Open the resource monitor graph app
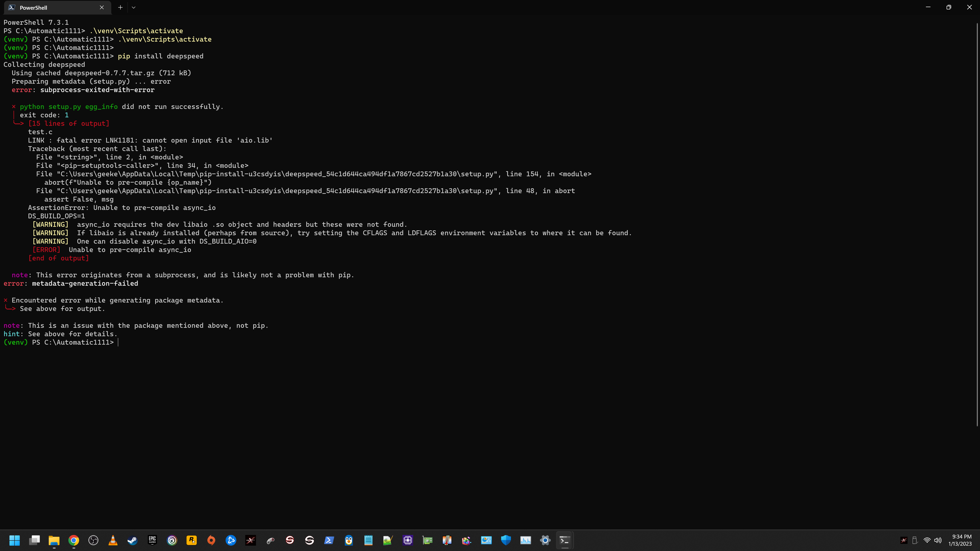Viewport: 980px width, 551px height. click(x=526, y=540)
